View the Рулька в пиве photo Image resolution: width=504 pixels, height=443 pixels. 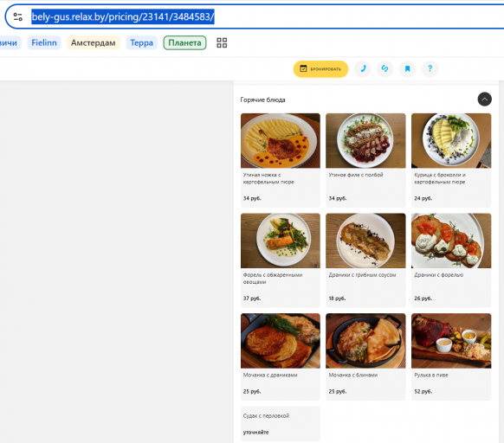tap(451, 341)
